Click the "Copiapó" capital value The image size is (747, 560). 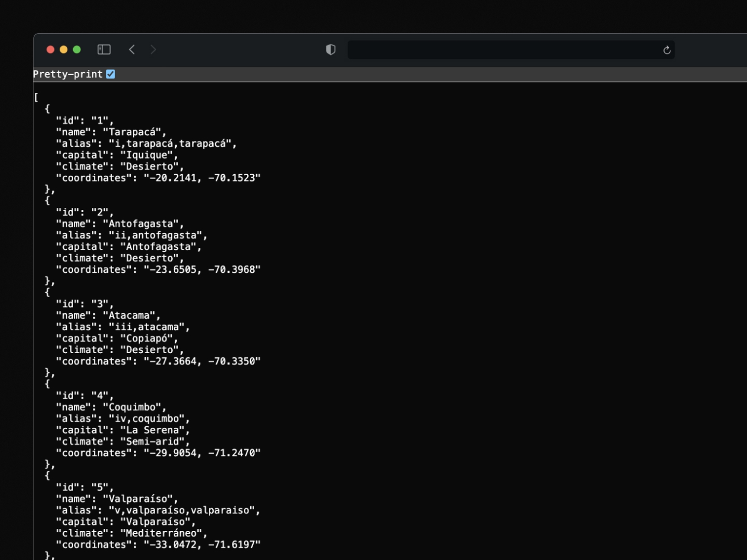click(x=147, y=339)
